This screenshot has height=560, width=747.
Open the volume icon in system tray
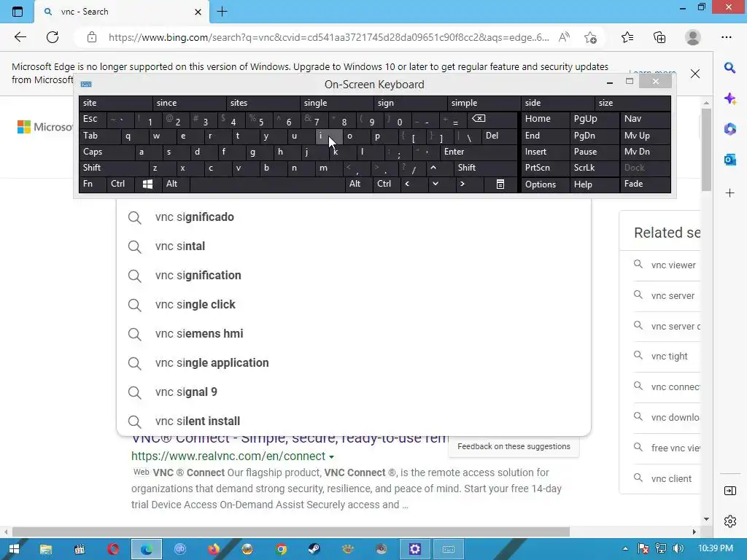(x=678, y=548)
